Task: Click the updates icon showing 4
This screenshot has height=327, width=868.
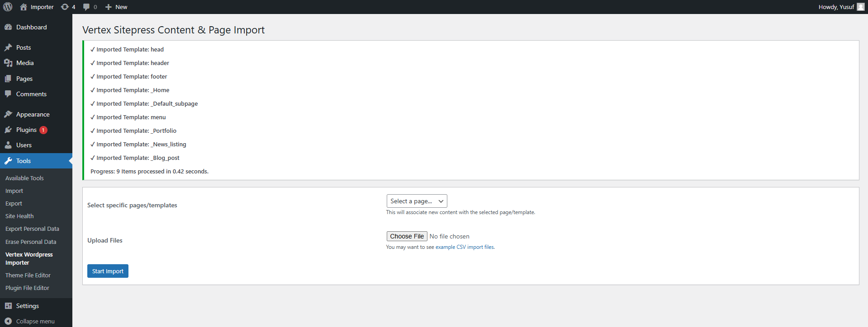Action: pos(65,7)
